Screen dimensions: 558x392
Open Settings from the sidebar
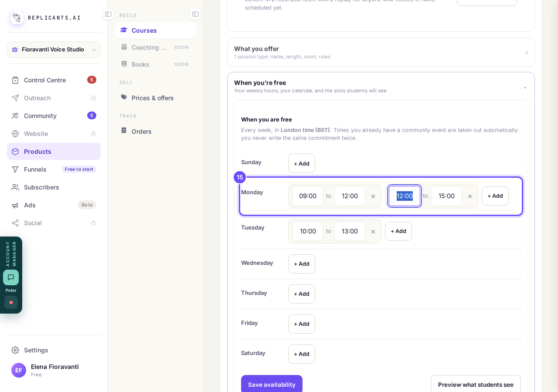coord(54,350)
